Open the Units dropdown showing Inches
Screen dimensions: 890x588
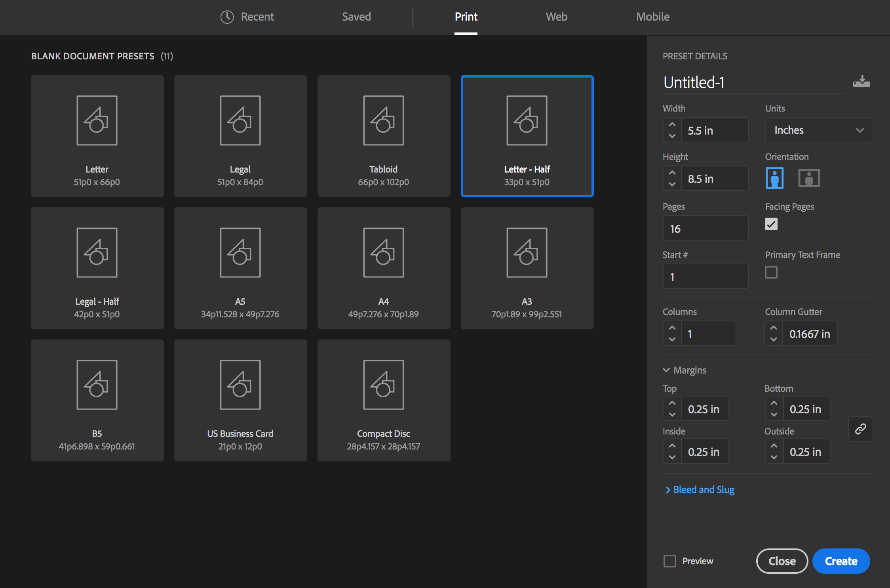click(818, 130)
